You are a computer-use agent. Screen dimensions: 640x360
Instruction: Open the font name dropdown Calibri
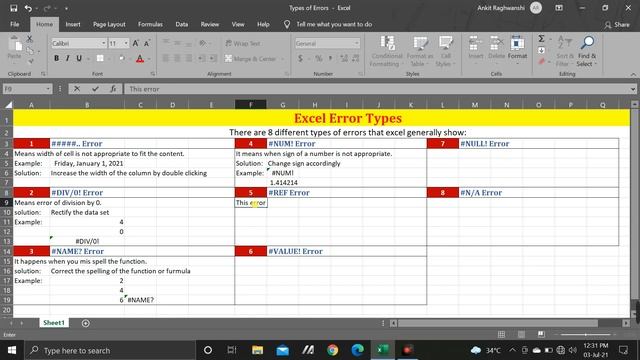tap(103, 43)
